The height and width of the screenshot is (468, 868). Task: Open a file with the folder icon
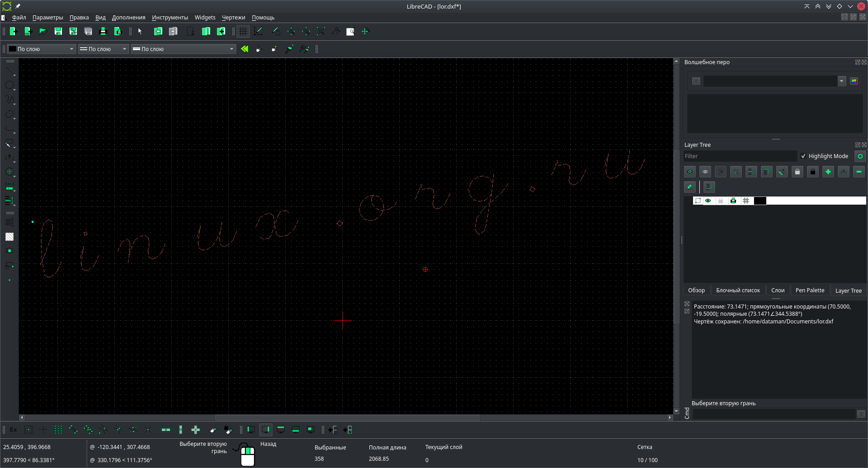tap(43, 31)
